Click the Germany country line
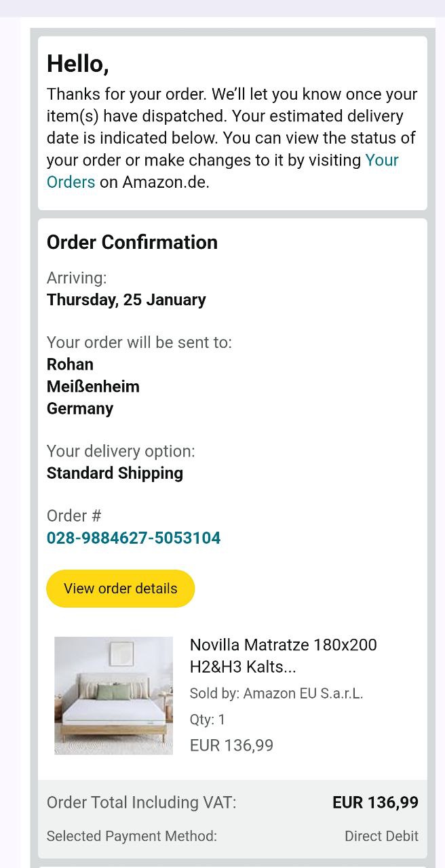 click(80, 408)
